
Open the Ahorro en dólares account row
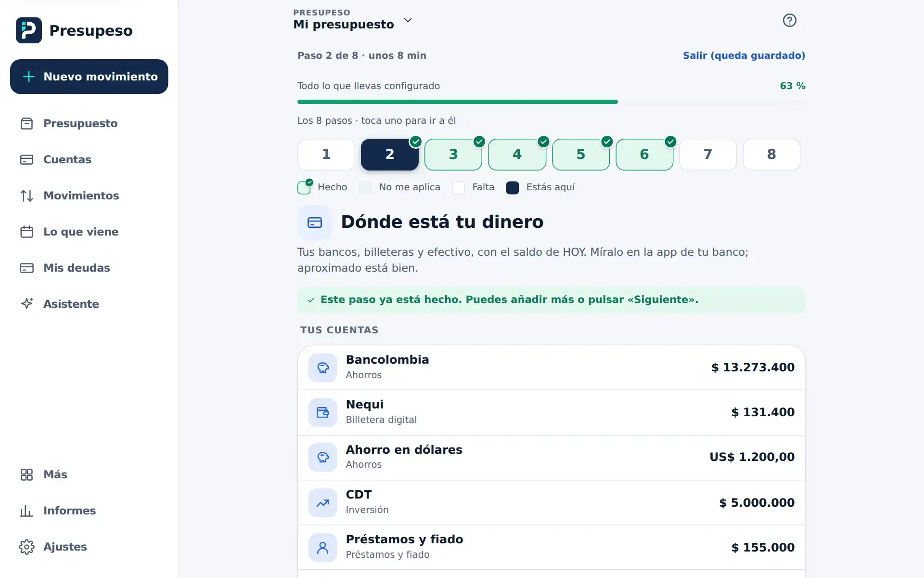coord(552,457)
